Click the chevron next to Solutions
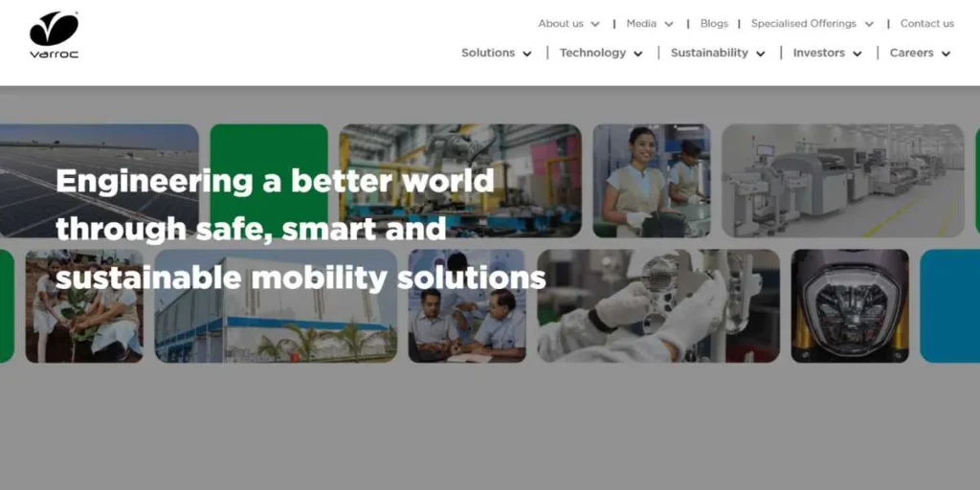 coord(527,54)
